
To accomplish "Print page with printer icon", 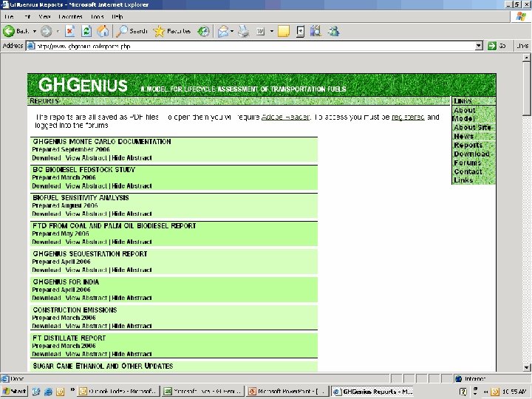I will coord(244,31).
